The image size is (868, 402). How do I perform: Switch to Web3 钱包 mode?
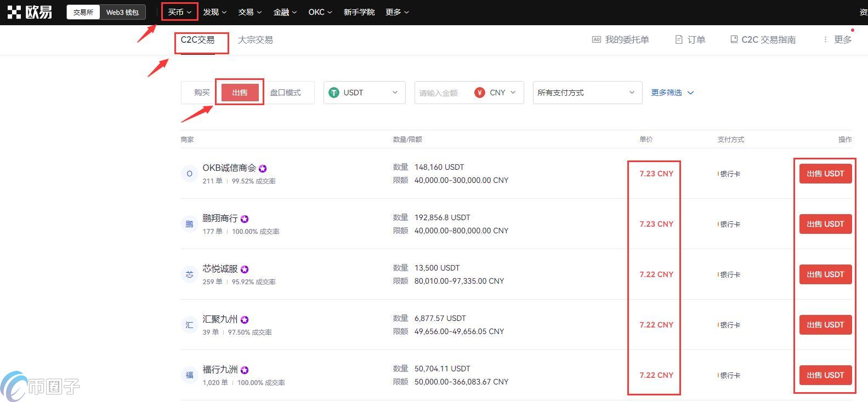[x=122, y=12]
